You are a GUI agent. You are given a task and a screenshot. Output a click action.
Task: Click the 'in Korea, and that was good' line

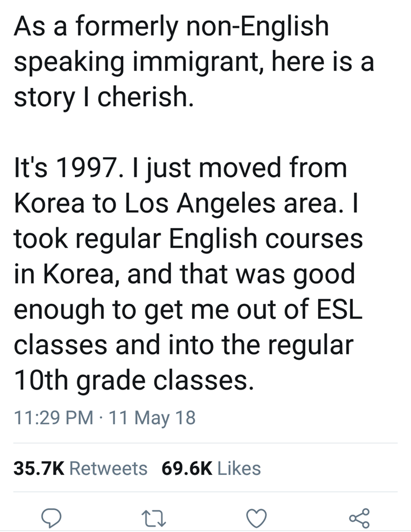coord(184,274)
